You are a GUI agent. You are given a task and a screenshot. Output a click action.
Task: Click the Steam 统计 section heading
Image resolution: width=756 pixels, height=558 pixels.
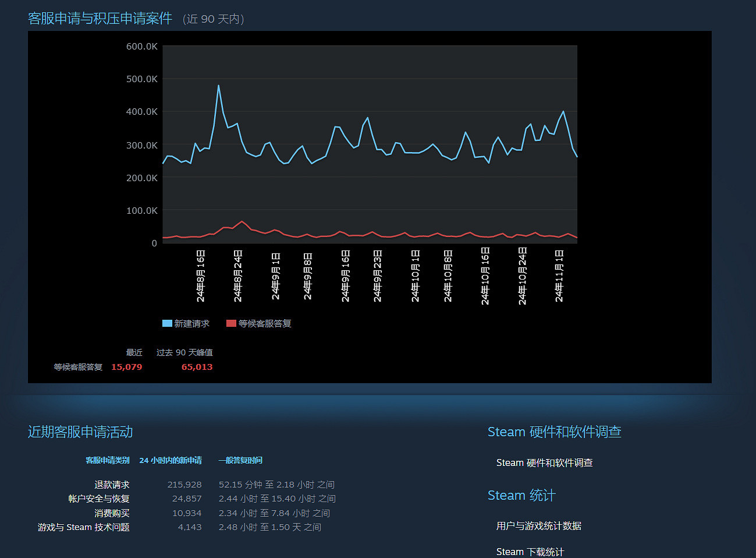[521, 495]
